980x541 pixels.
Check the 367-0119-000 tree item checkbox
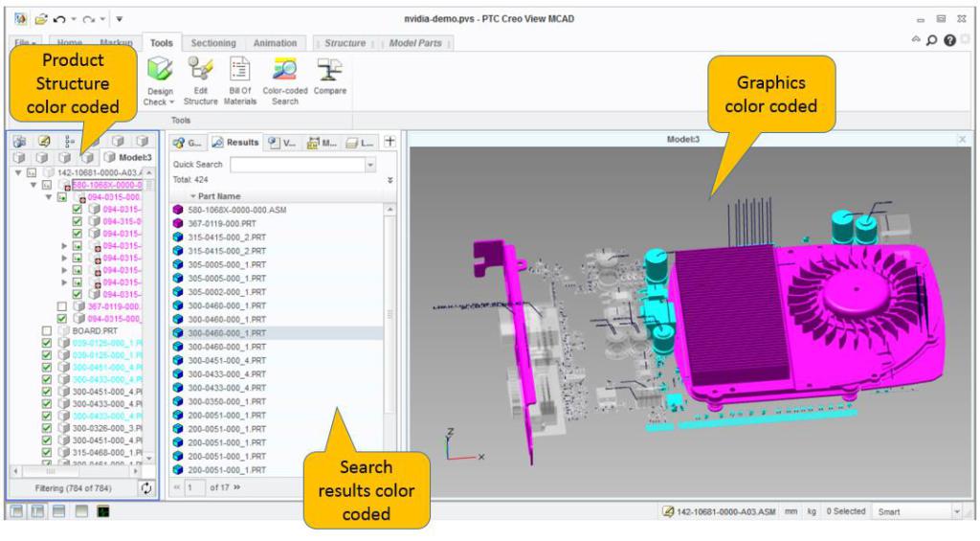(x=62, y=306)
